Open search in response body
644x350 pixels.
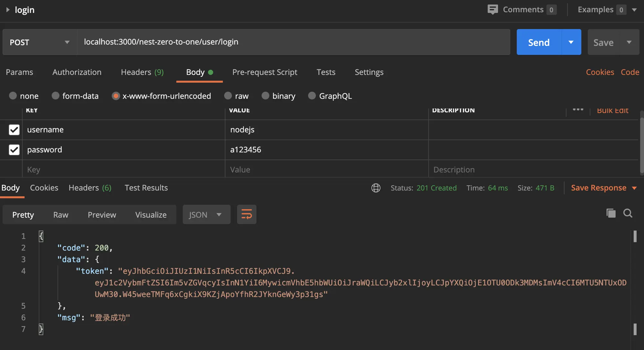point(628,213)
